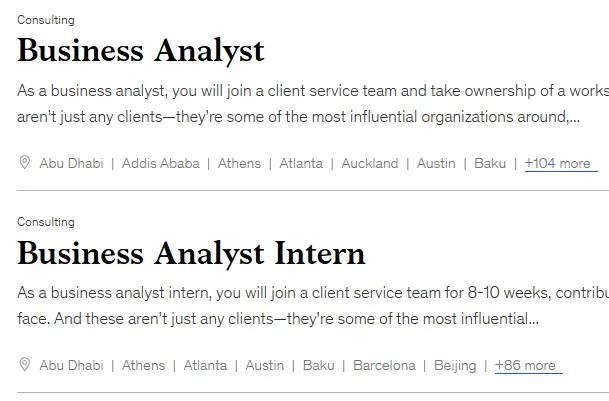
Task: Open the Business Analyst job title
Action: coord(141,50)
